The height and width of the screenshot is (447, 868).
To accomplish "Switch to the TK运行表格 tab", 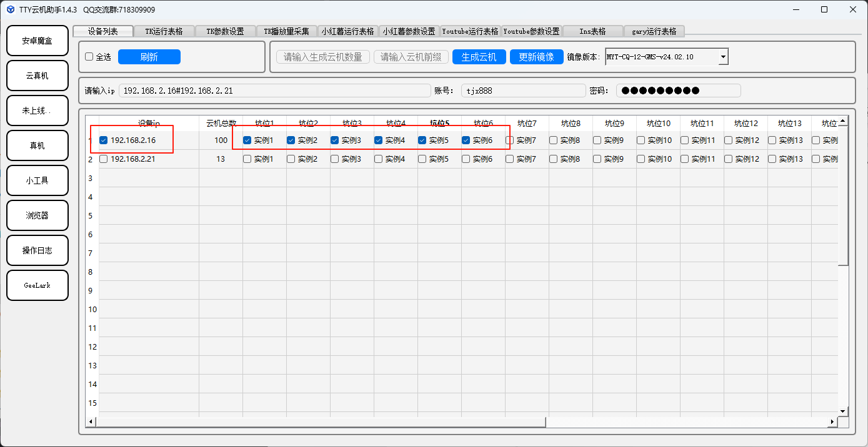I will (164, 31).
